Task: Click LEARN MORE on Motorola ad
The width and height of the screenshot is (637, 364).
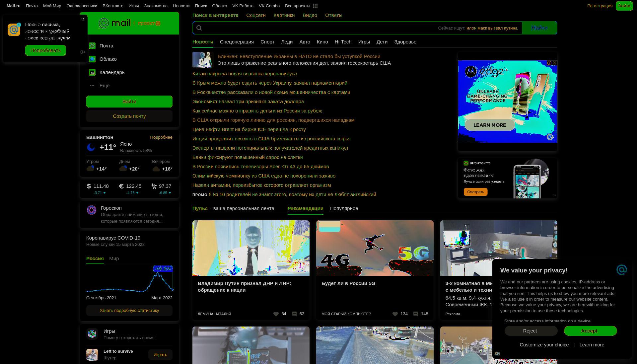Action: (x=490, y=125)
